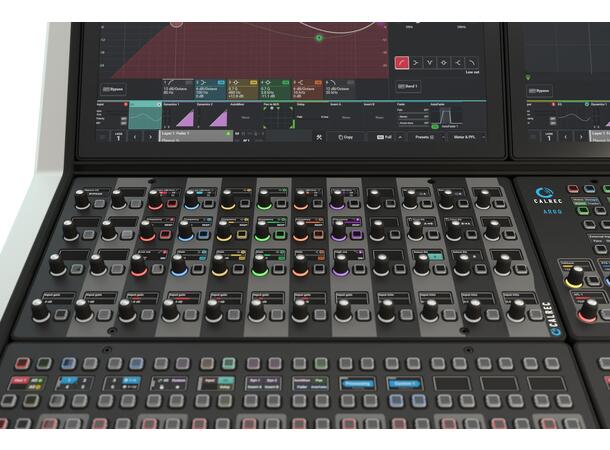Open the Dynamics 2 purple triangle tile

tap(212, 116)
